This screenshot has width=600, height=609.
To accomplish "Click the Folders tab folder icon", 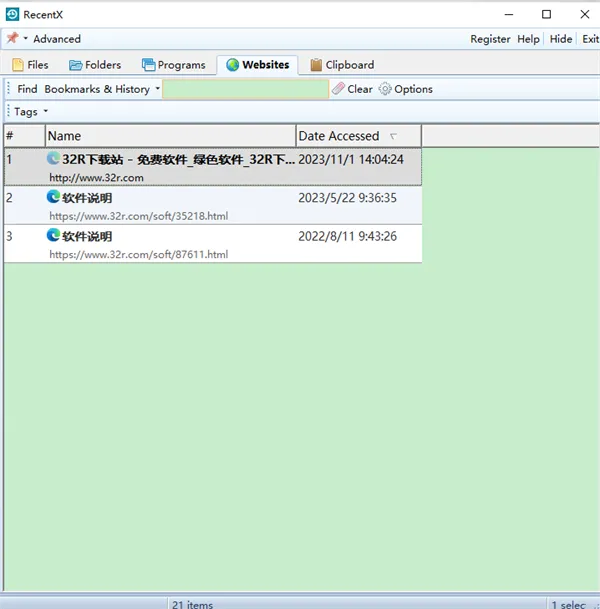I will 75,65.
